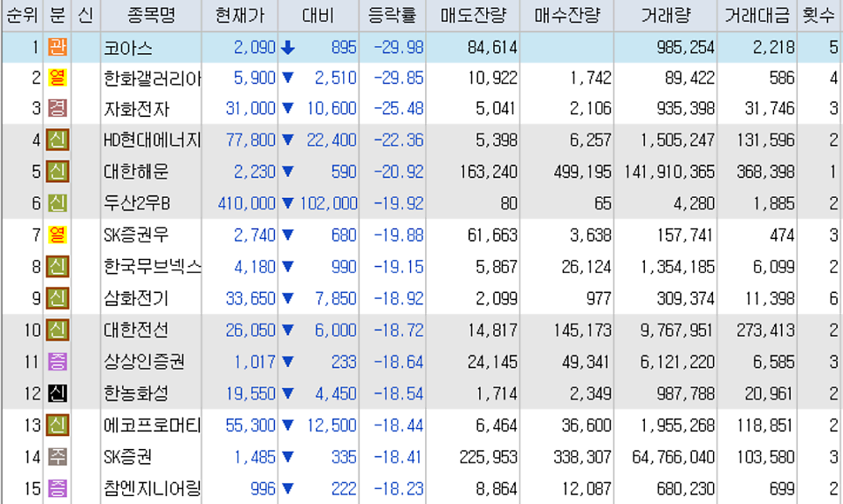Viewport: 843px width, 504px height.
Task: Click trading value 273,413
Action: pos(765,330)
